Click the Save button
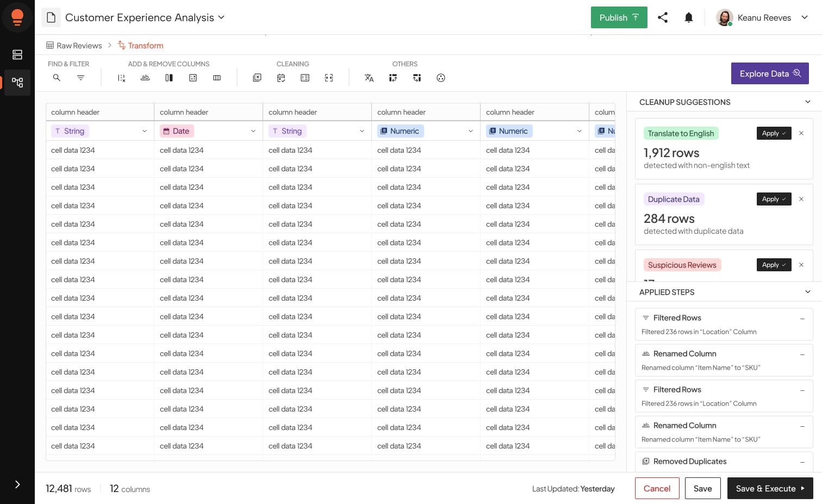This screenshot has width=822, height=504. click(702, 488)
